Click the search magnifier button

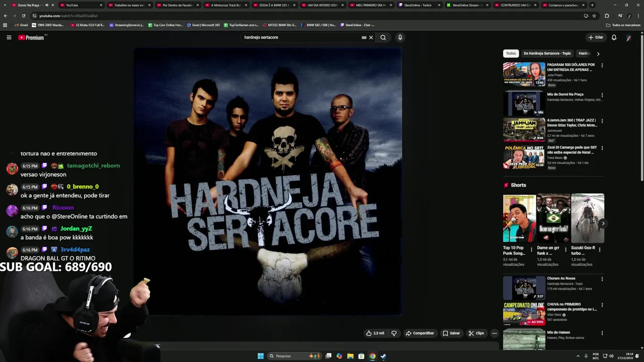click(383, 37)
